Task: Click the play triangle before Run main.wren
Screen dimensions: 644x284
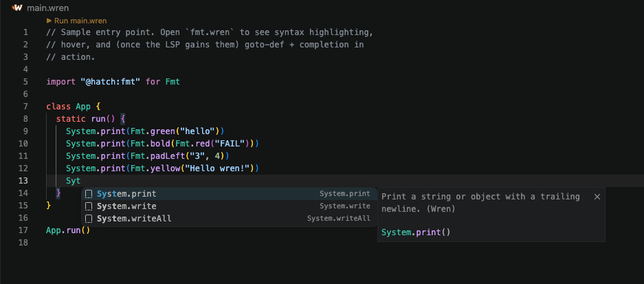Action: [49, 21]
